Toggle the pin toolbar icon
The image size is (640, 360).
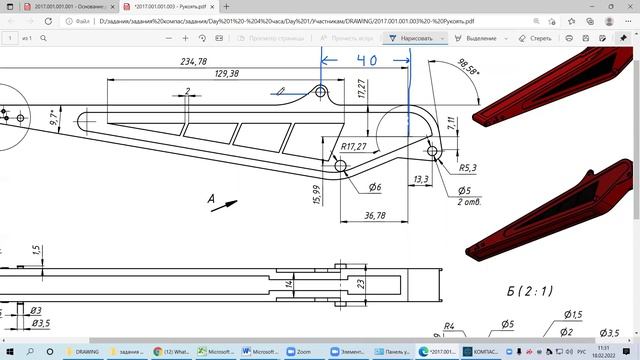[x=623, y=38]
